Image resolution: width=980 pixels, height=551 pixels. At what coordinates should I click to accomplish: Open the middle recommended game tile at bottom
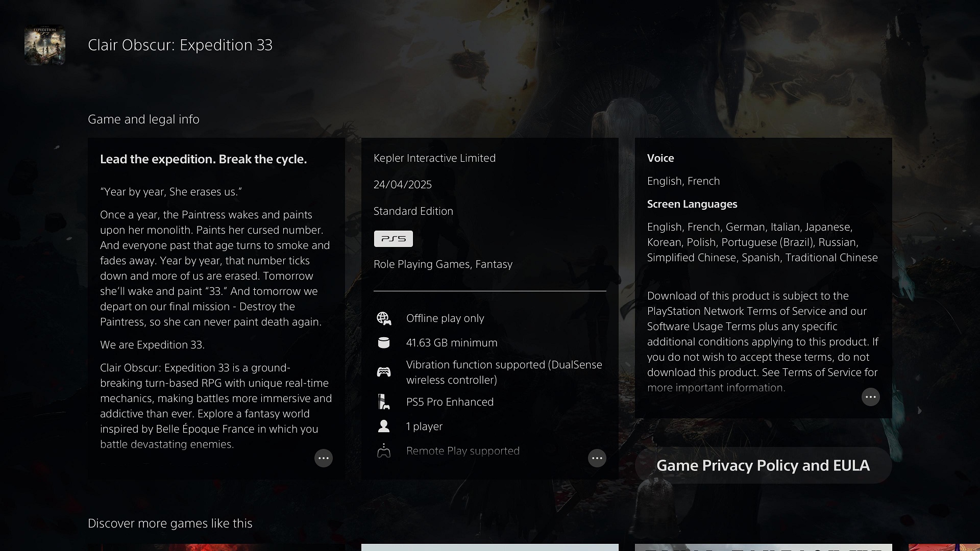point(489,547)
